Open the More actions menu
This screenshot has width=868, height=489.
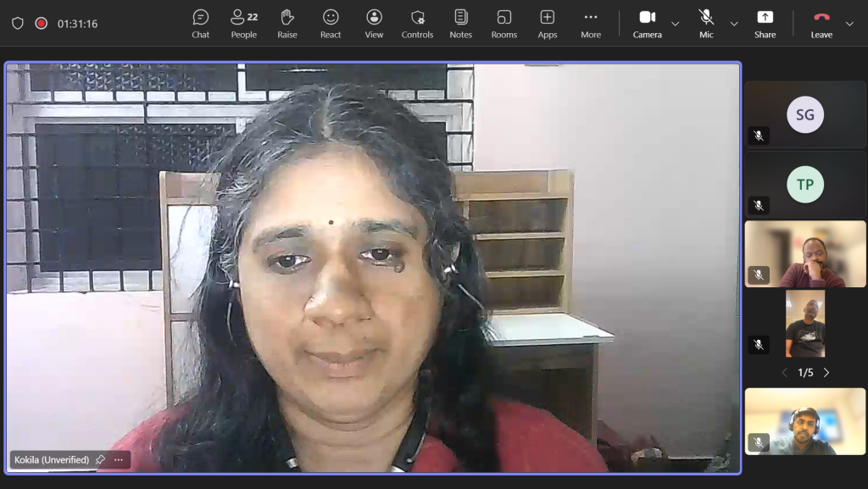591,24
